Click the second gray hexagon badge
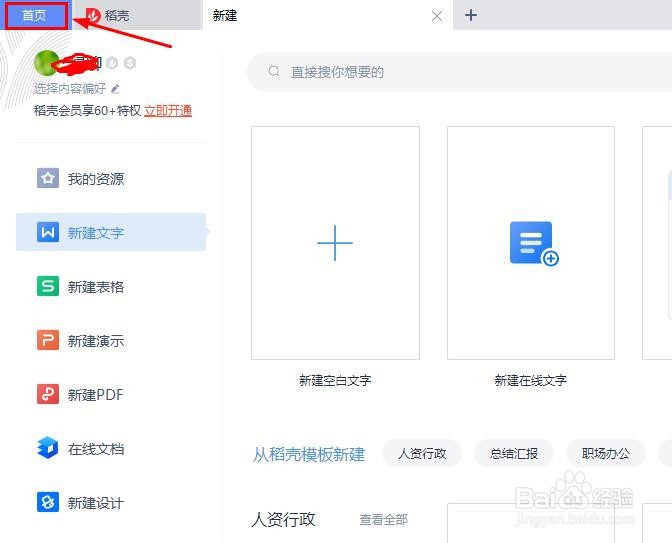This screenshot has height=543, width=672. point(130,63)
